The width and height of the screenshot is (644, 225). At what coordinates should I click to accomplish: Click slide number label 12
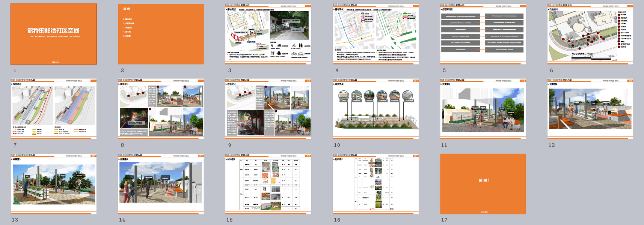pos(551,145)
